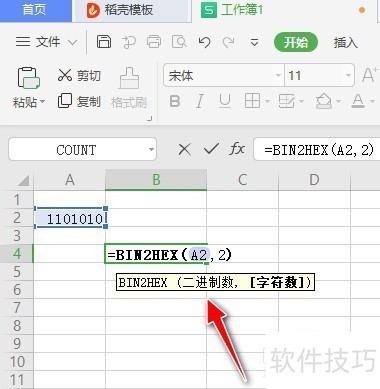Switch to the 插入 ribbon tab
The width and height of the screenshot is (380, 389).
pos(346,42)
